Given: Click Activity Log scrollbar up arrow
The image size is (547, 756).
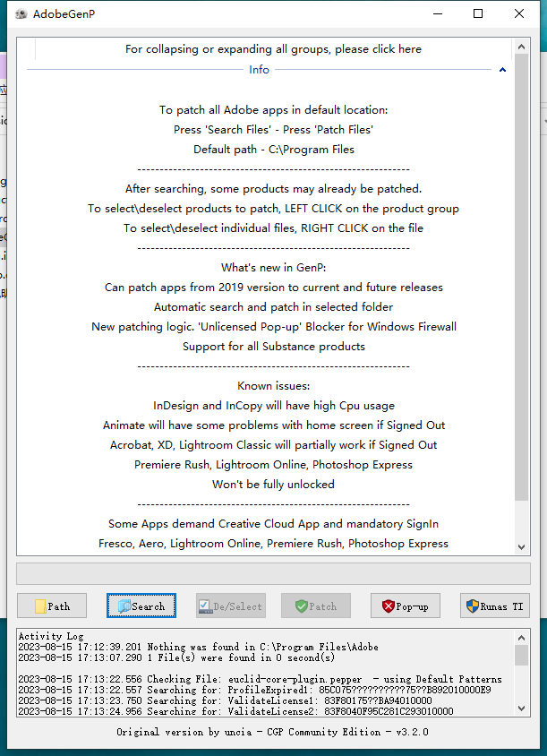Looking at the screenshot, I should (521, 638).
